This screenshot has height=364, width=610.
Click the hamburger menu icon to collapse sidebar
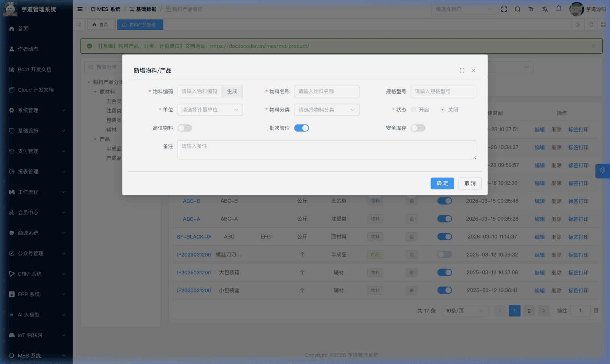[x=80, y=9]
